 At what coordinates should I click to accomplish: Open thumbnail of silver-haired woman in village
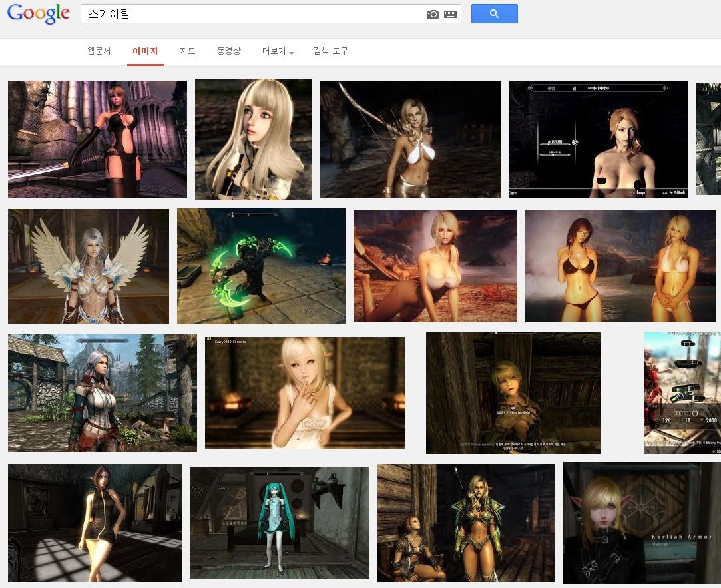click(x=102, y=393)
